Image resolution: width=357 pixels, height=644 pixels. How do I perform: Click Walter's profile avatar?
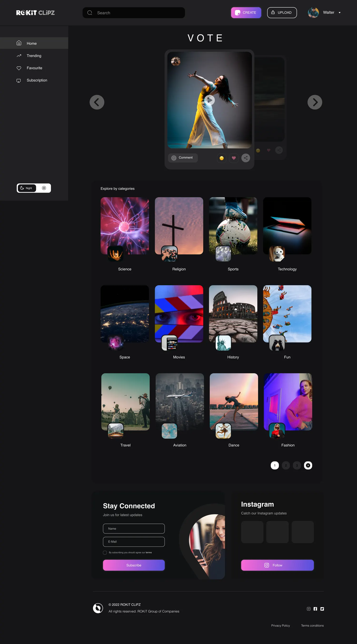(313, 13)
